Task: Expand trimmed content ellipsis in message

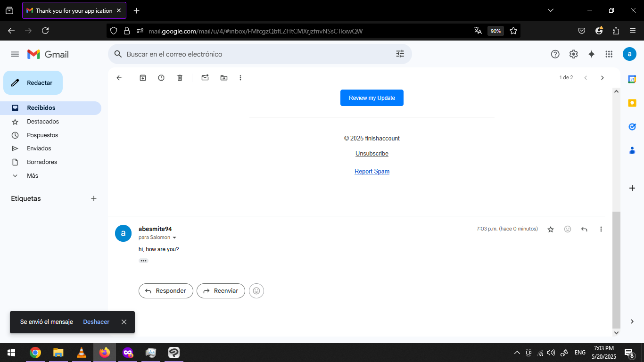Action: click(x=143, y=261)
